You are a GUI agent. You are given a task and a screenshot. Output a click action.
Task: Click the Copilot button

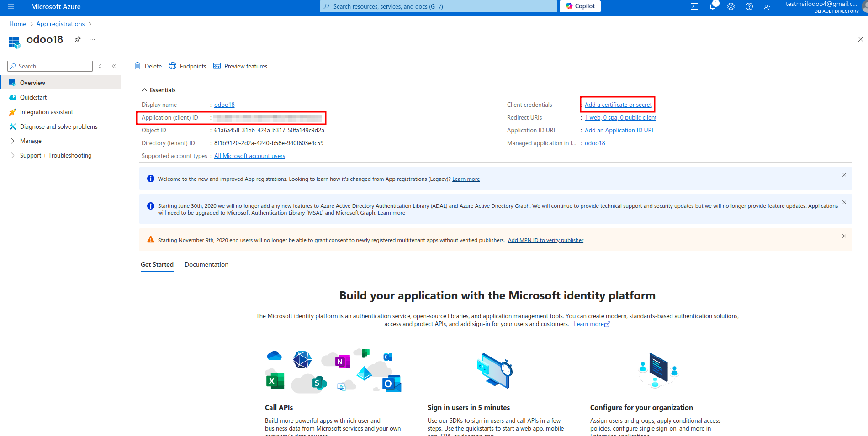tap(580, 6)
